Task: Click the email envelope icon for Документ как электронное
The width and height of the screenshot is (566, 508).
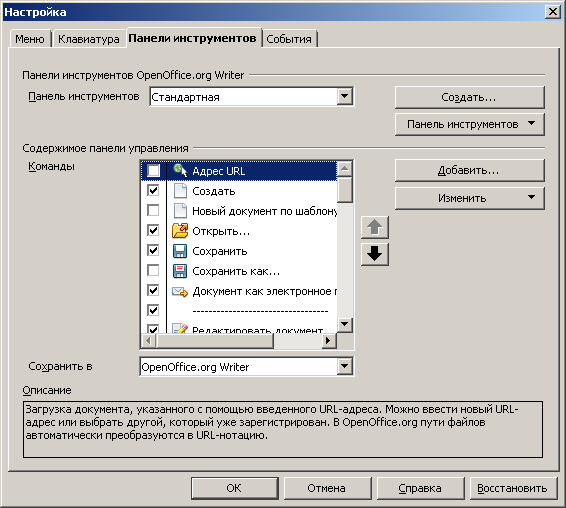Action: click(x=180, y=291)
